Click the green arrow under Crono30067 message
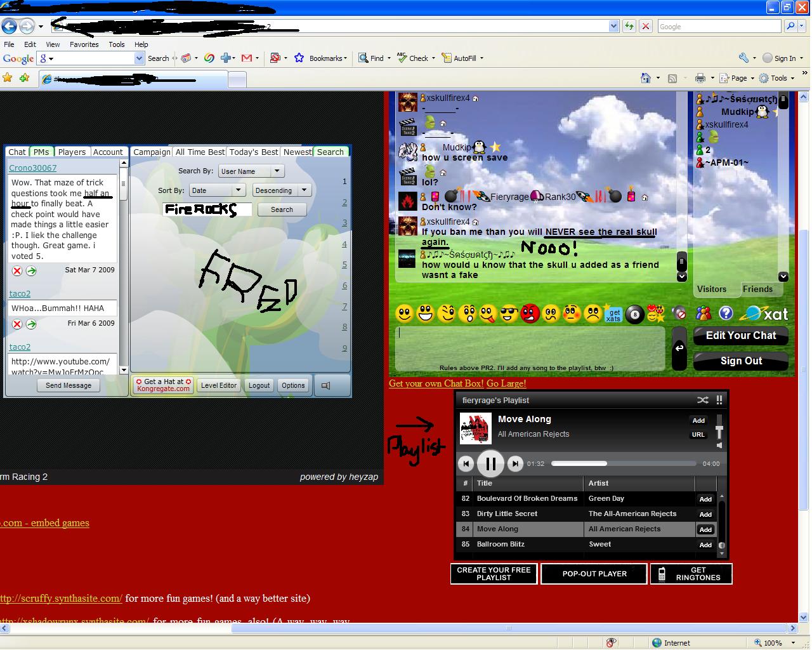 pos(31,271)
